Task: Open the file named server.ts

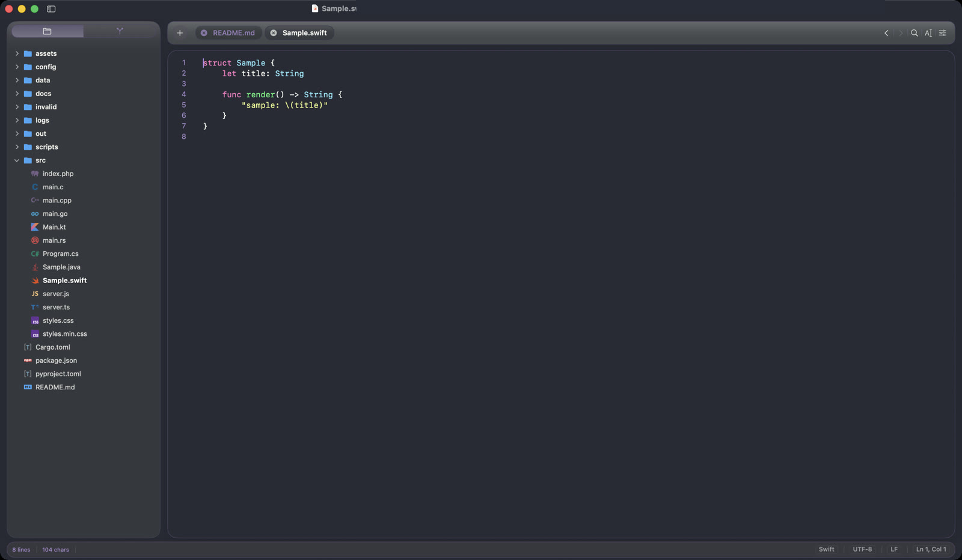Action: pos(56,307)
